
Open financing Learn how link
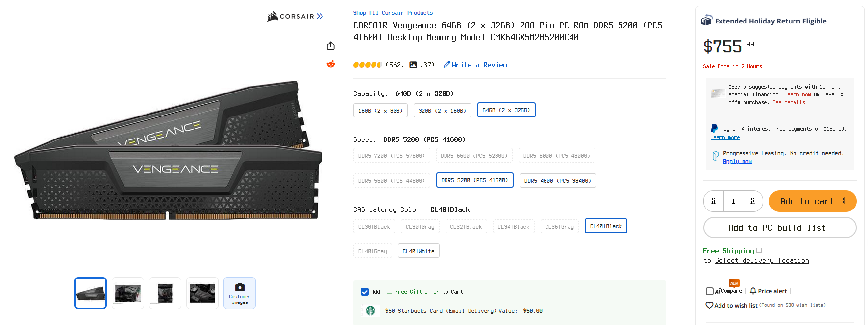(797, 94)
